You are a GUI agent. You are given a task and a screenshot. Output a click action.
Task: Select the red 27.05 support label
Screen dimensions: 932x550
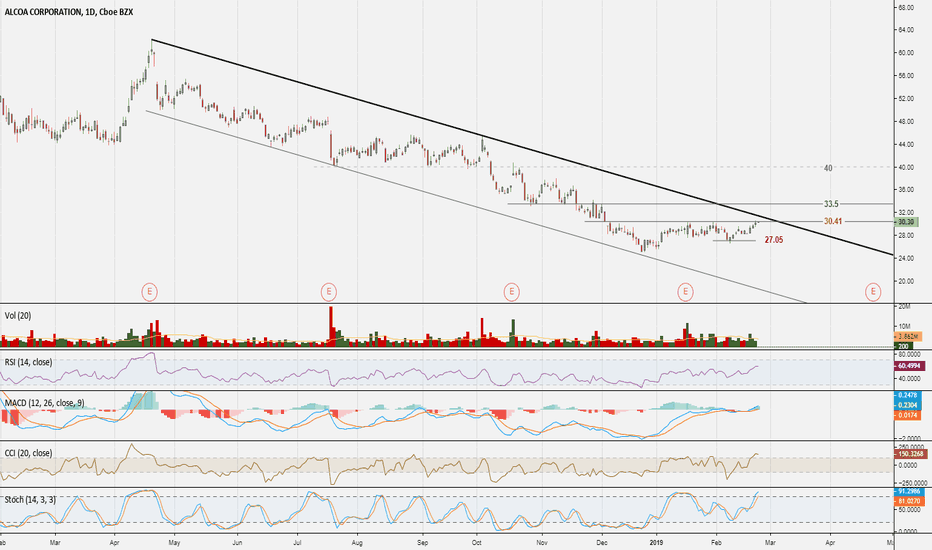pos(773,240)
